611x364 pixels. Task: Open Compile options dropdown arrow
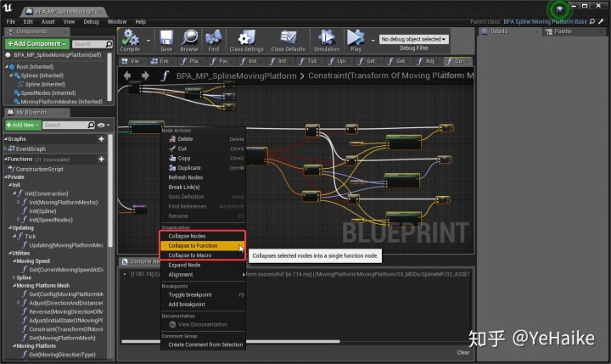149,40
